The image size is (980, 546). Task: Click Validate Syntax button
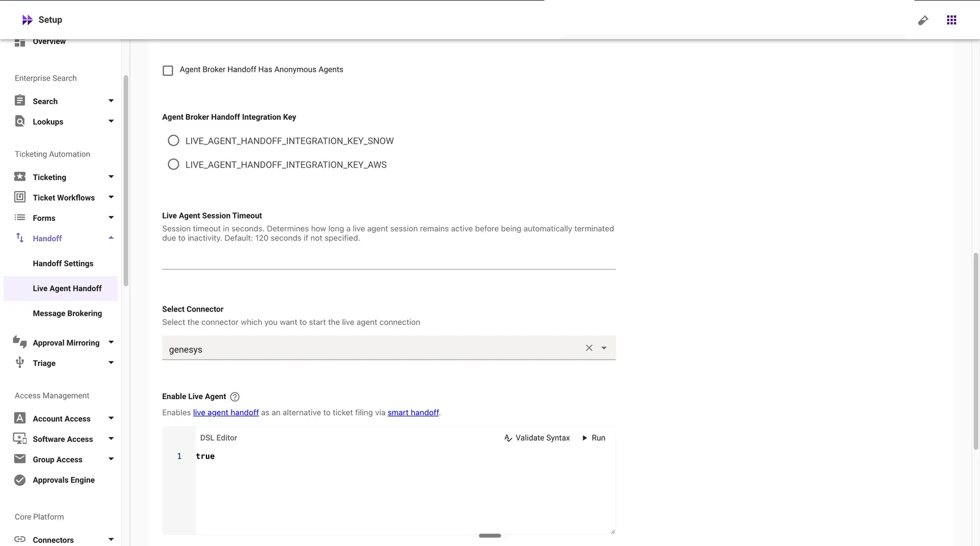click(537, 438)
